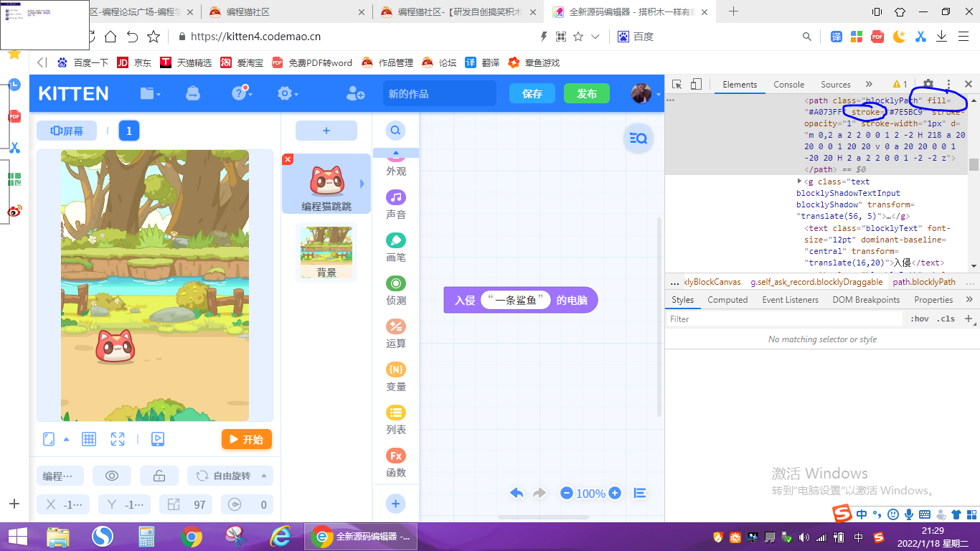
Task: Switch to the Event Listeners tab
Action: (x=790, y=300)
